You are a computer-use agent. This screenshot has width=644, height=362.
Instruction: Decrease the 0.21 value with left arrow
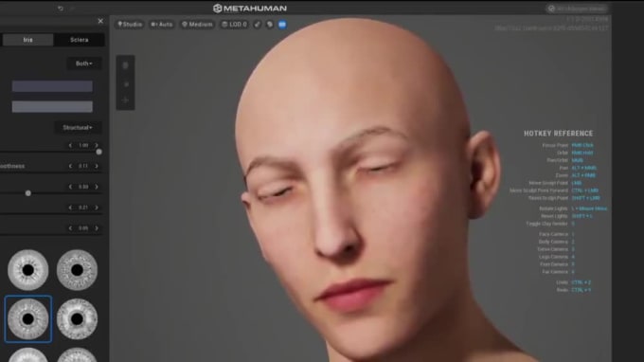70,208
